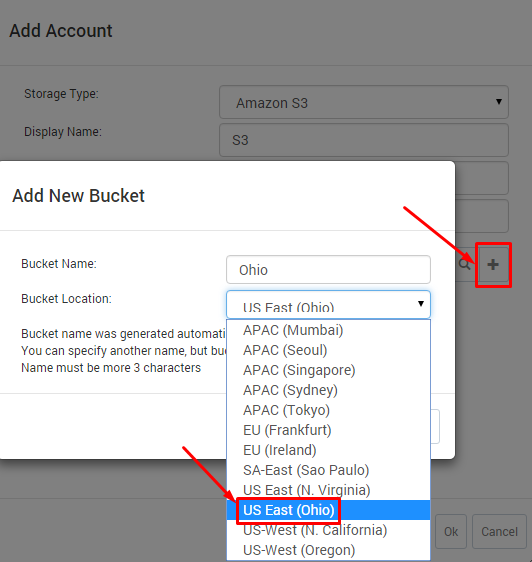This screenshot has width=532, height=562.
Task: Click the Ok button
Action: pos(451,532)
